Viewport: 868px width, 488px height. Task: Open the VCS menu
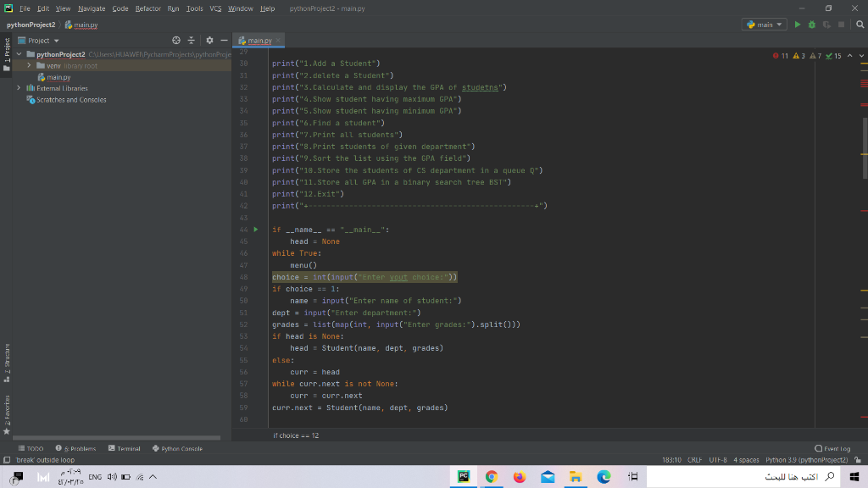tap(215, 8)
